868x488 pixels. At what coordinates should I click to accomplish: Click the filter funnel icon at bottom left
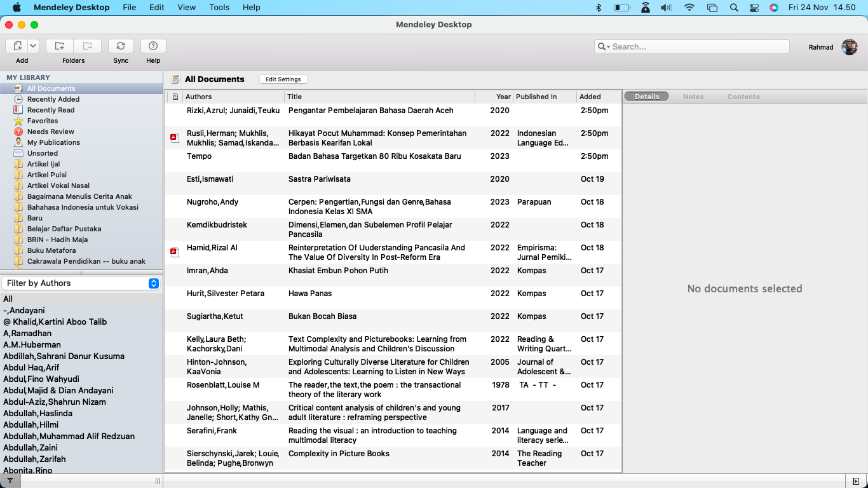[x=10, y=481]
